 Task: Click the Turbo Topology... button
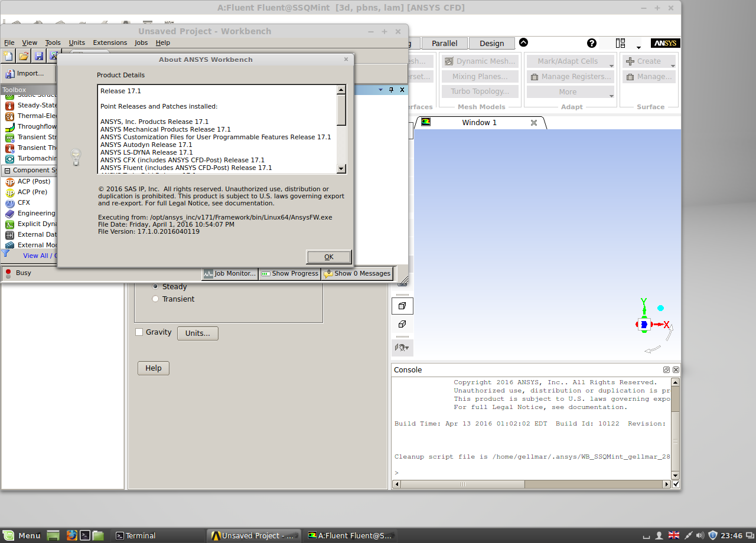pos(480,91)
